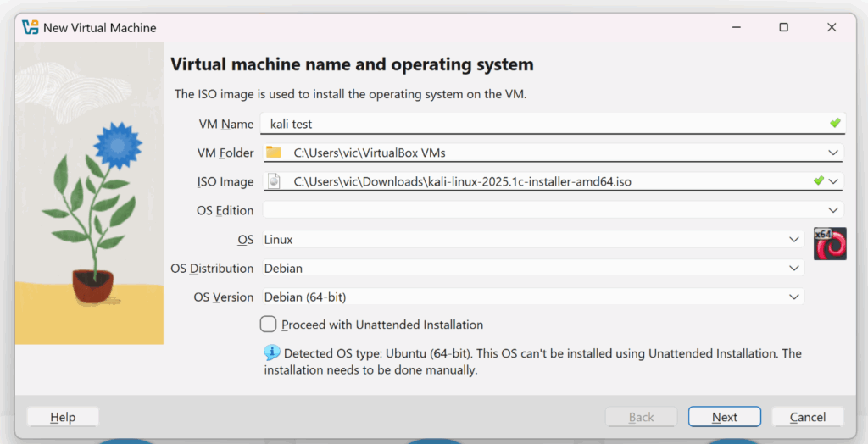Image resolution: width=868 pixels, height=444 pixels.
Task: Open Help for the wizard
Action: click(63, 417)
